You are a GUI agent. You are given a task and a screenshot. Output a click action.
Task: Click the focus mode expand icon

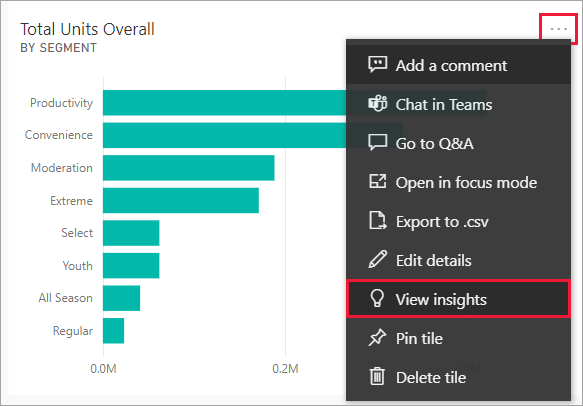click(377, 181)
